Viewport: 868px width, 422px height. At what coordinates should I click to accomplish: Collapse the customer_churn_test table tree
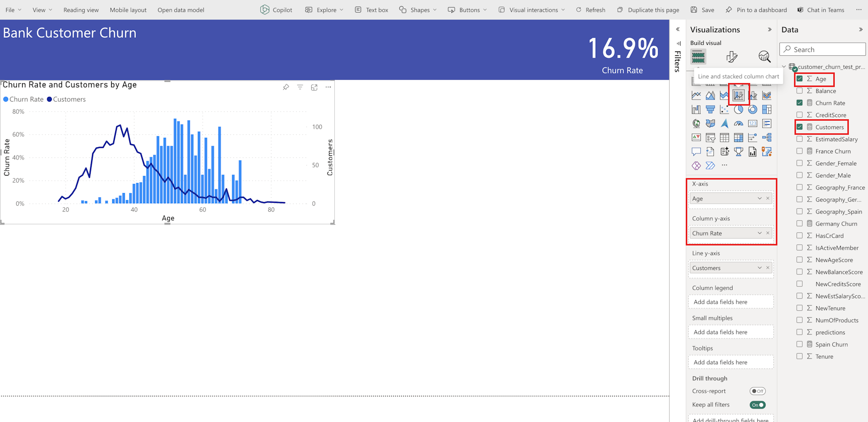[x=784, y=66]
